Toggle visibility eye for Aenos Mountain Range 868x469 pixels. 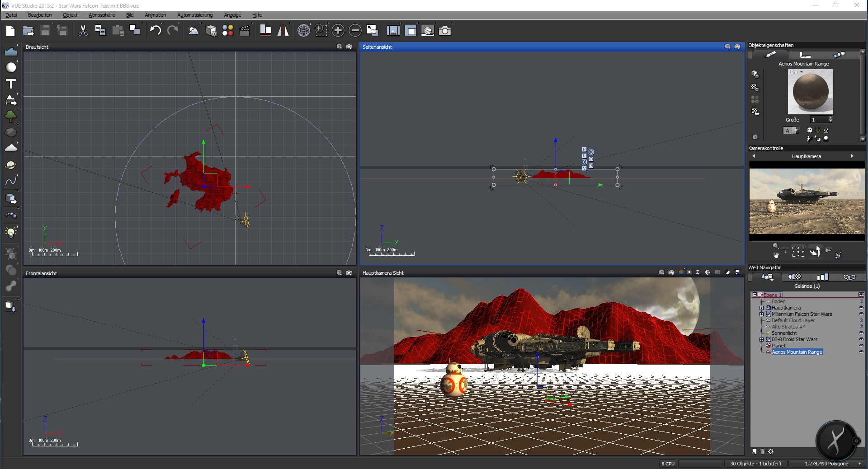[861, 352]
